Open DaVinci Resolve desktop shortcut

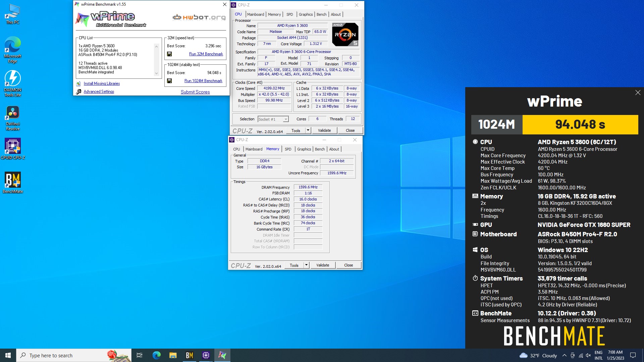tap(12, 118)
